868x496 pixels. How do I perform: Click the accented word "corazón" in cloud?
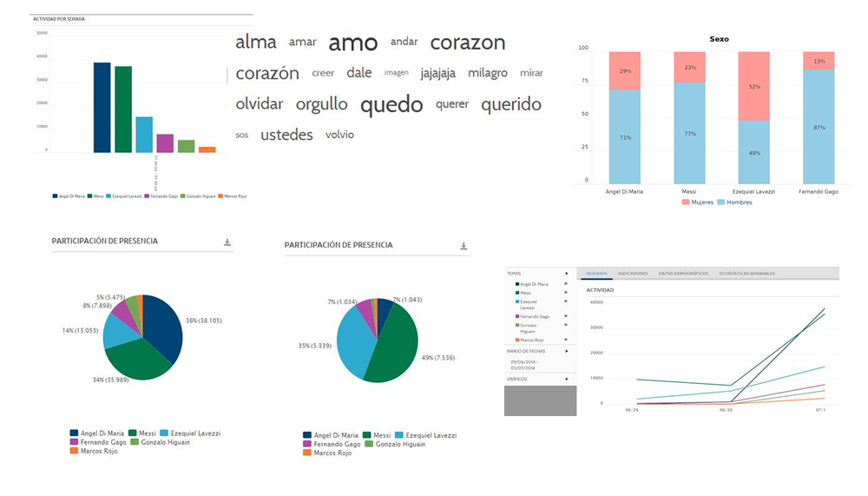tap(267, 73)
